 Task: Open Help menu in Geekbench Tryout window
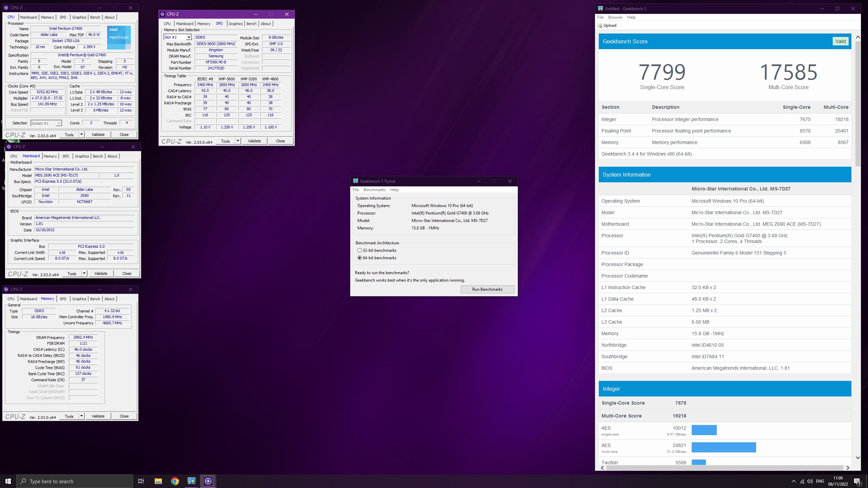pyautogui.click(x=394, y=190)
